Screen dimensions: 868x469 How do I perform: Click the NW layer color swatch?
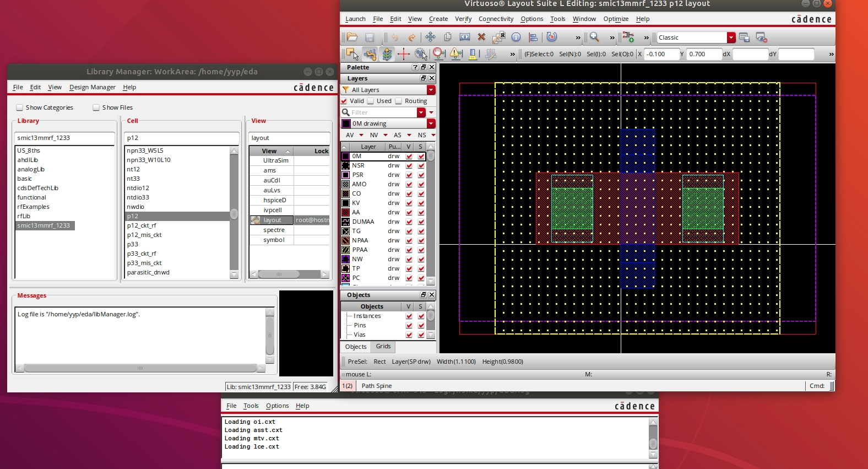pyautogui.click(x=346, y=259)
